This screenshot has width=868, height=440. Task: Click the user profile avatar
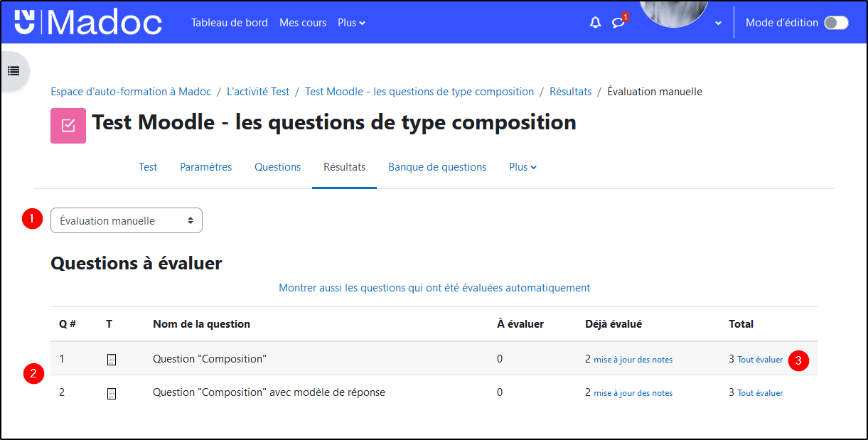click(x=673, y=12)
